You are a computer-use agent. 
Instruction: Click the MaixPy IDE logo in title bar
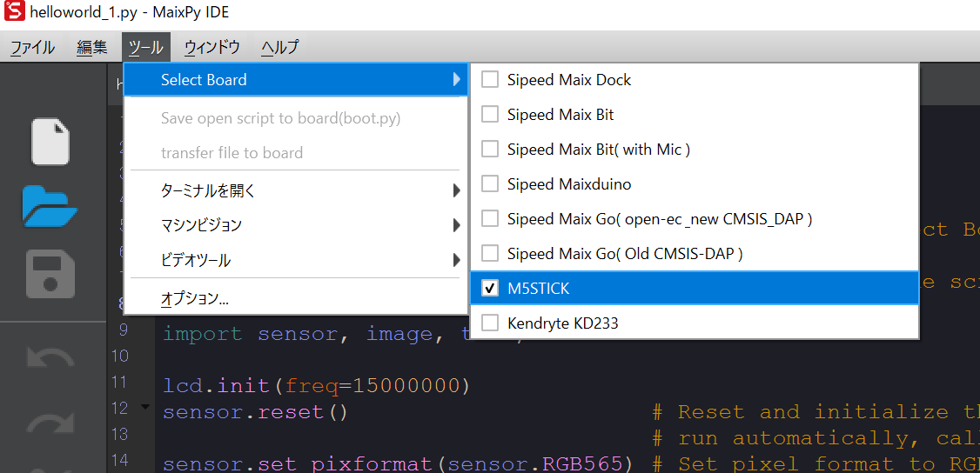coord(13,13)
